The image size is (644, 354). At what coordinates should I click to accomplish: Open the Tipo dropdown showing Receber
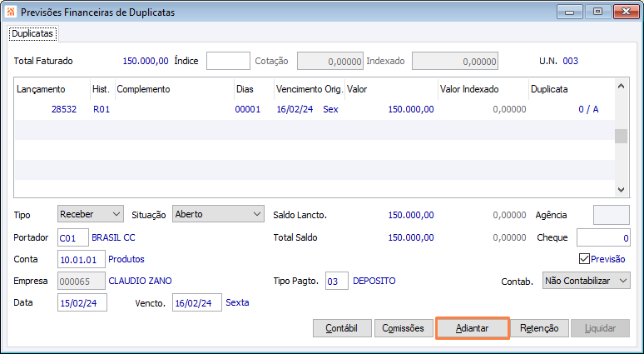click(x=91, y=214)
